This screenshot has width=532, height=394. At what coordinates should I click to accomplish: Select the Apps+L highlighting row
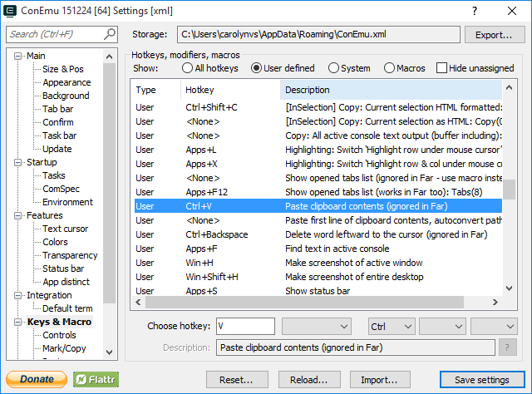click(318, 150)
